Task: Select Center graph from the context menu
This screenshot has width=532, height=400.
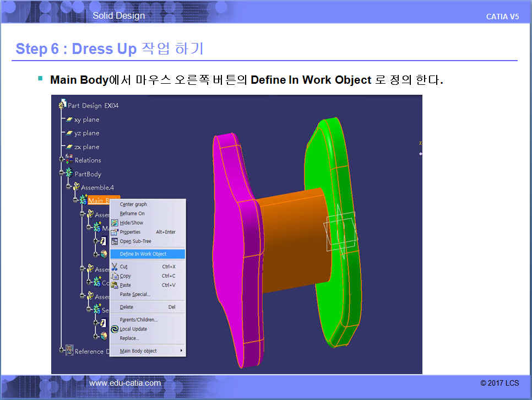Action: 133,204
